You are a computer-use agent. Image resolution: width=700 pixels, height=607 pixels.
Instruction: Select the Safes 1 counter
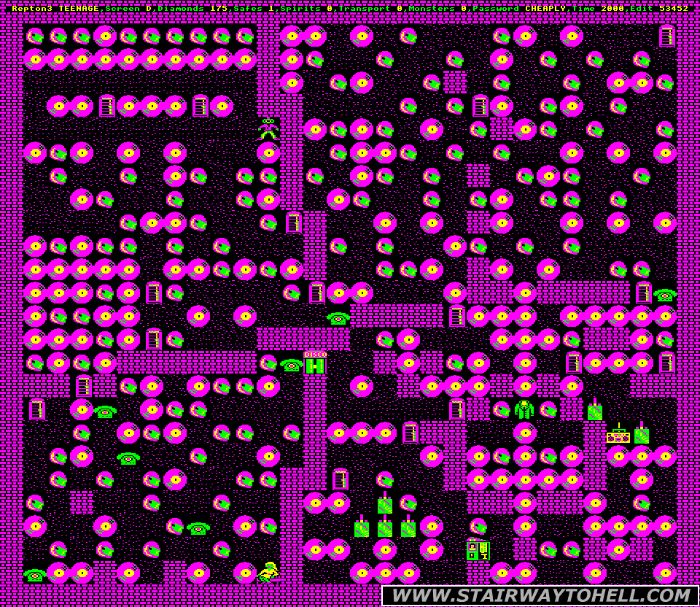(x=254, y=9)
